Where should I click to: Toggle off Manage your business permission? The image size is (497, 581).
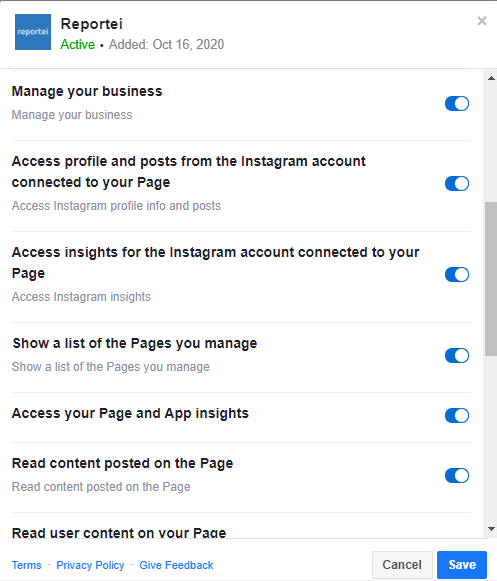tap(457, 103)
